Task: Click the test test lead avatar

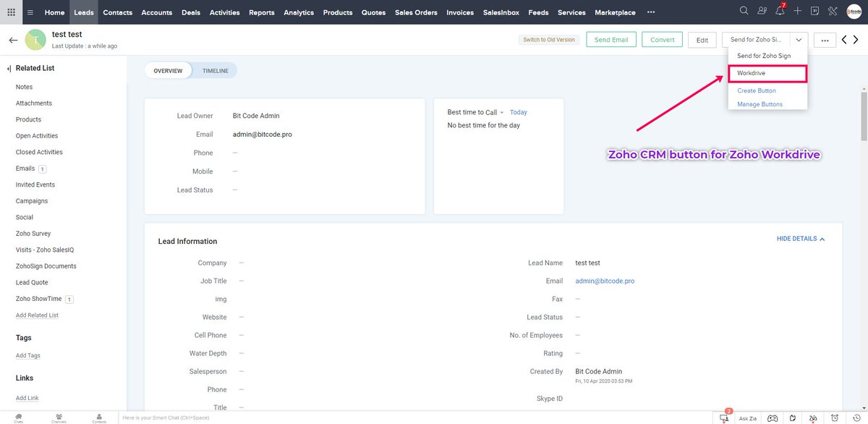Action: [x=35, y=40]
